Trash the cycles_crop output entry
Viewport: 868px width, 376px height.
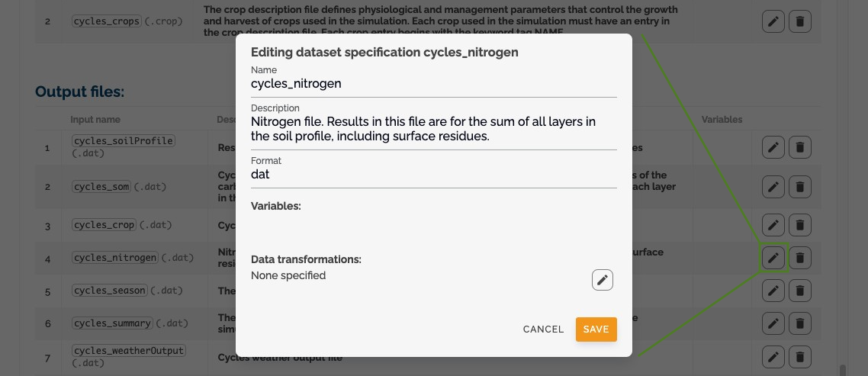point(800,225)
